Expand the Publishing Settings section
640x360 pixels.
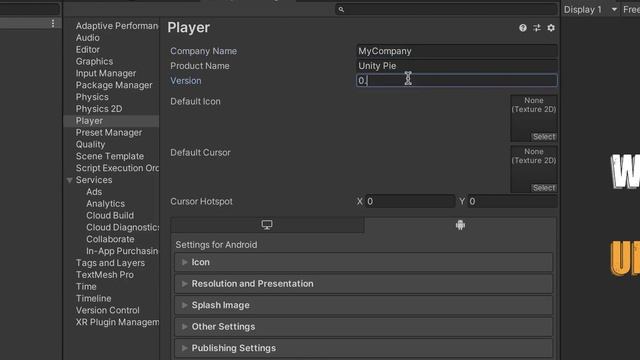coord(364,348)
